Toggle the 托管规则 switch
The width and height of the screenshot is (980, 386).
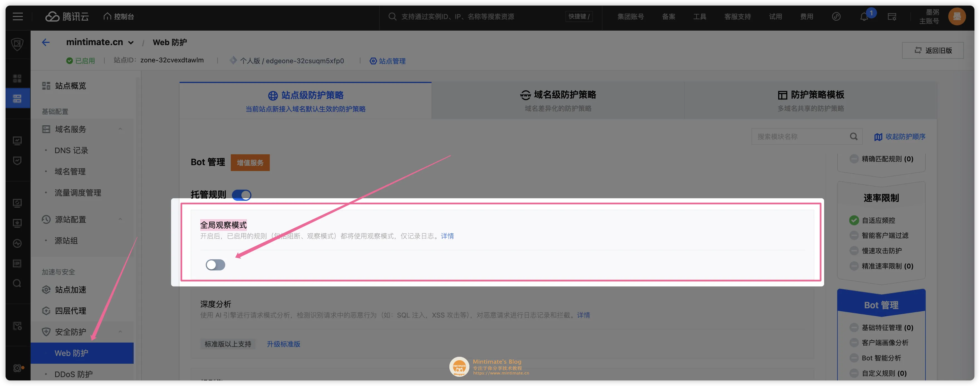pyautogui.click(x=241, y=195)
